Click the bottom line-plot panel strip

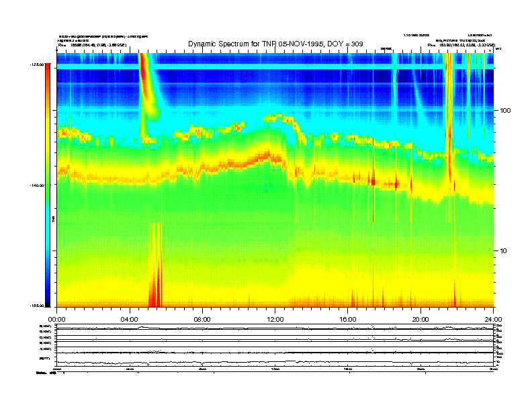[275, 345]
